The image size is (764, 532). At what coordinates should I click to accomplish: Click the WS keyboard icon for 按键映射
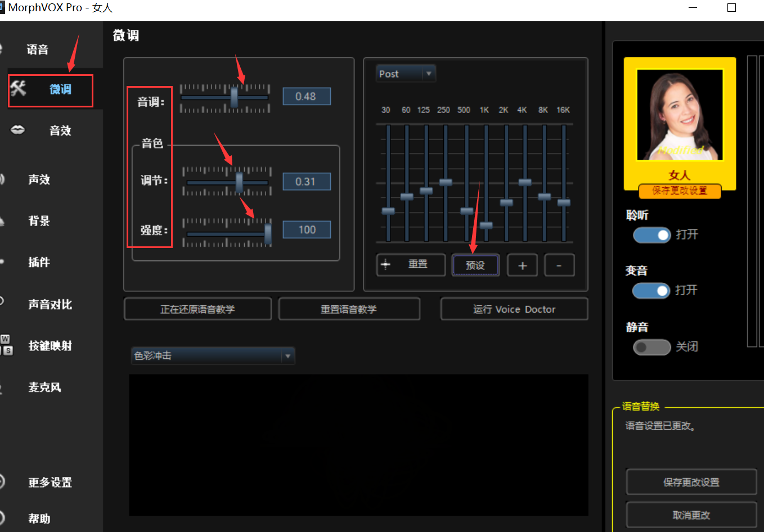coord(6,345)
